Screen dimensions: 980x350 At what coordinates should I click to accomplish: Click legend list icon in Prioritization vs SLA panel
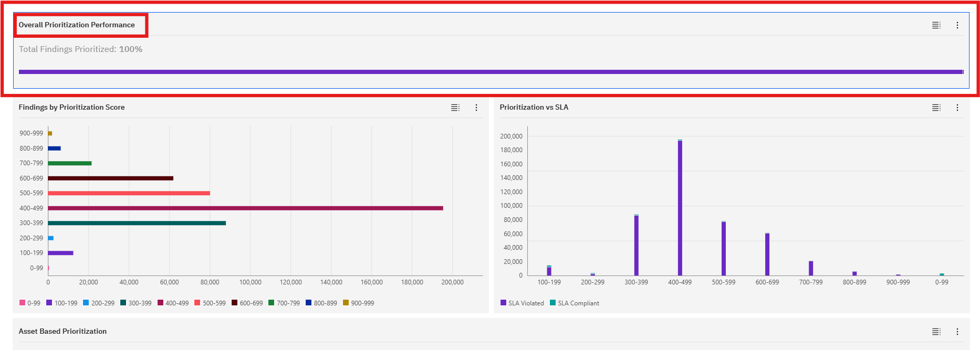pos(936,108)
